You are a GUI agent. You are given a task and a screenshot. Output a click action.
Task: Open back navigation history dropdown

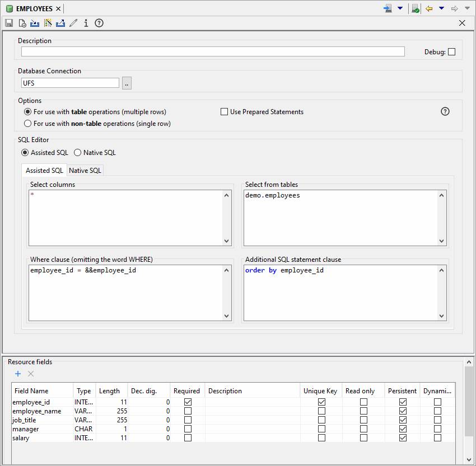tap(441, 8)
